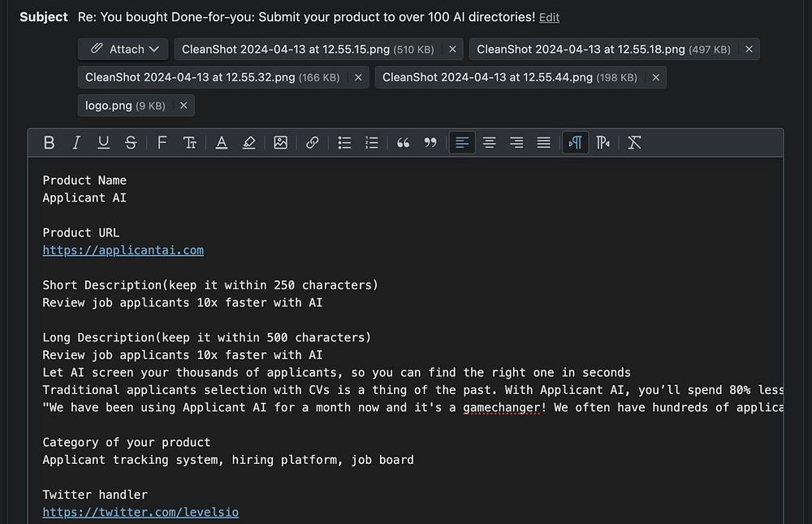Toggle bold formatting
The width and height of the screenshot is (812, 524).
click(50, 142)
